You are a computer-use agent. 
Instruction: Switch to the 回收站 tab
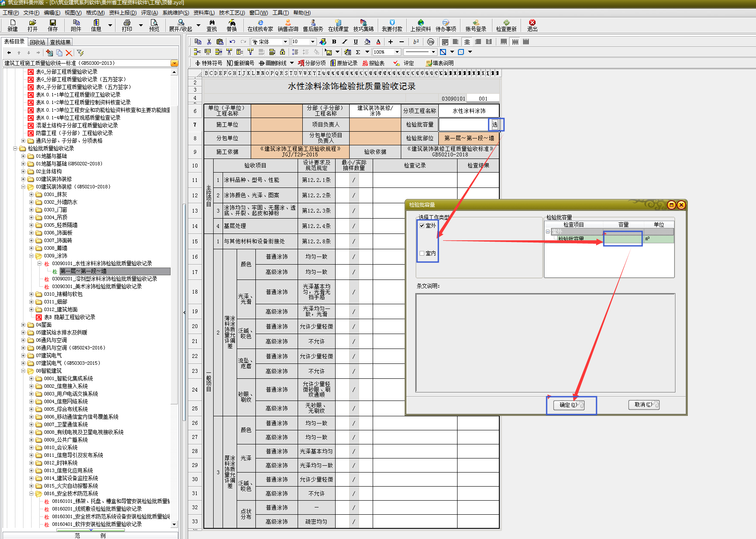point(38,42)
